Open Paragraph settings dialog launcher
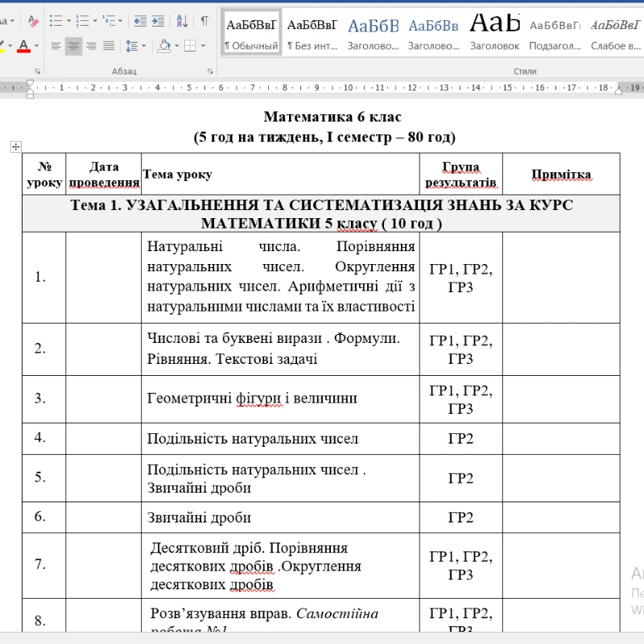644x644 pixels. tap(210, 72)
